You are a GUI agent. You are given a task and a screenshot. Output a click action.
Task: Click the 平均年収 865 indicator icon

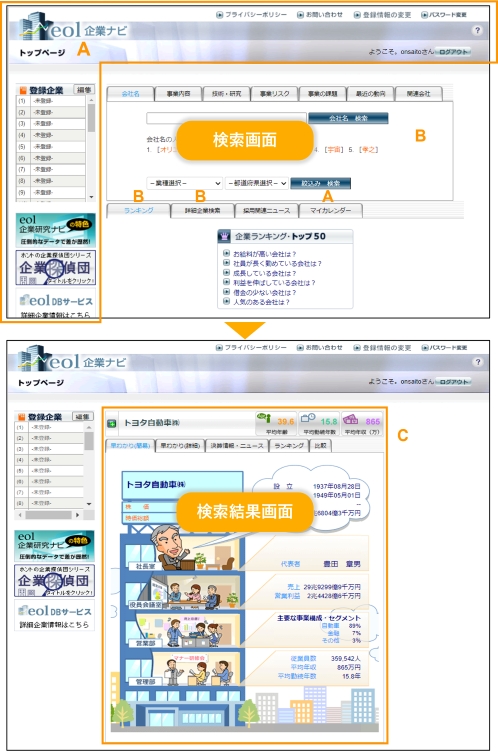click(362, 423)
